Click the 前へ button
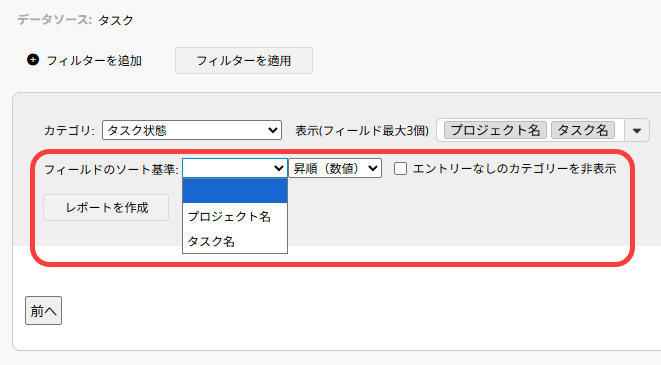Screen dimensions: 661x365 point(43,311)
